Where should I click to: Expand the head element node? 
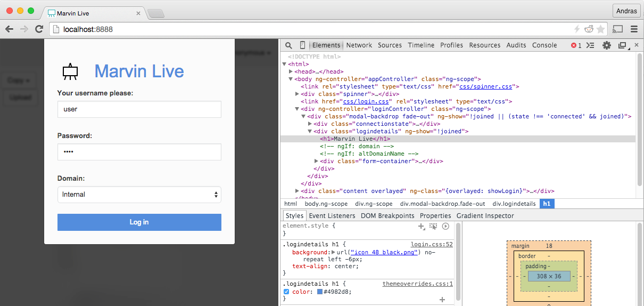(x=291, y=71)
